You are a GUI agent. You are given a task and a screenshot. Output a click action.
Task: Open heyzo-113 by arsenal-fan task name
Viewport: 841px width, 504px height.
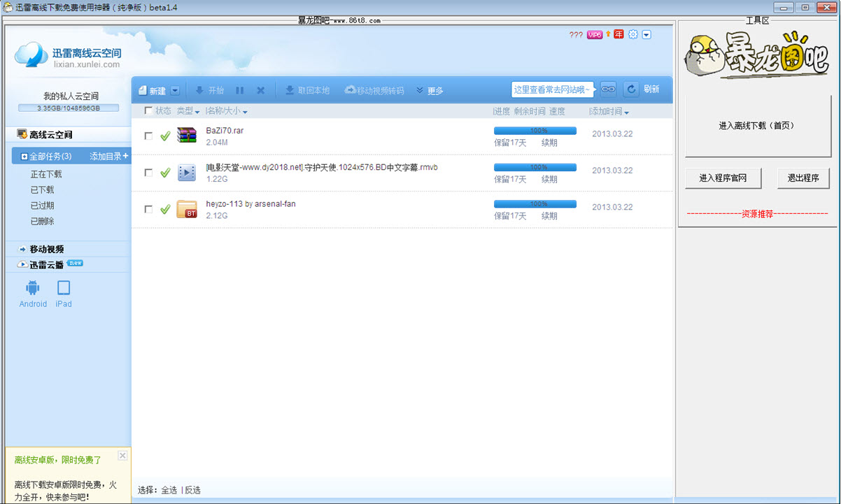point(250,203)
